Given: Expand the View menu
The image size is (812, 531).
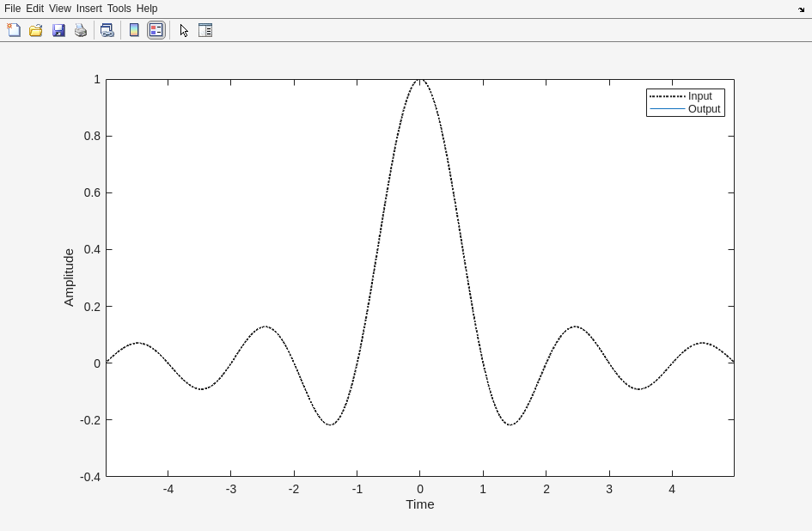Looking at the screenshot, I should (x=59, y=9).
